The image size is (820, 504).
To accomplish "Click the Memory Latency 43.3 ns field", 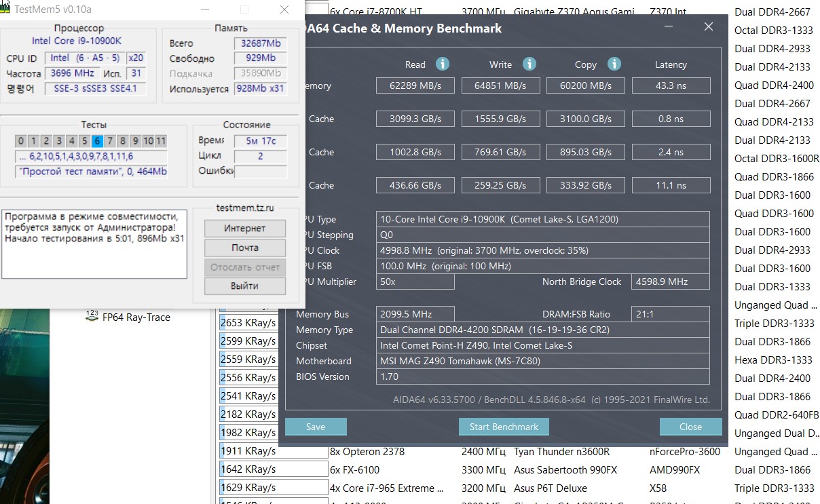I will tap(671, 85).
